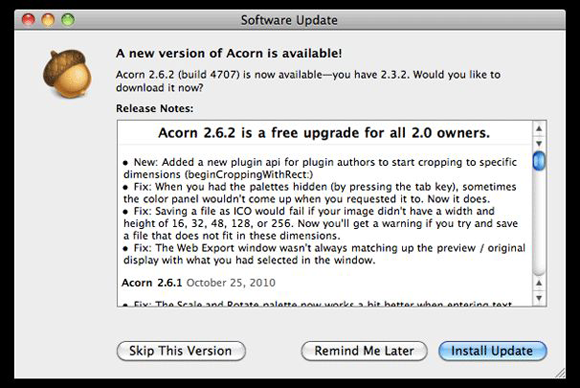Screen dimensions: 580x388
Task: Click the Software Update title bar
Action: 290,20
